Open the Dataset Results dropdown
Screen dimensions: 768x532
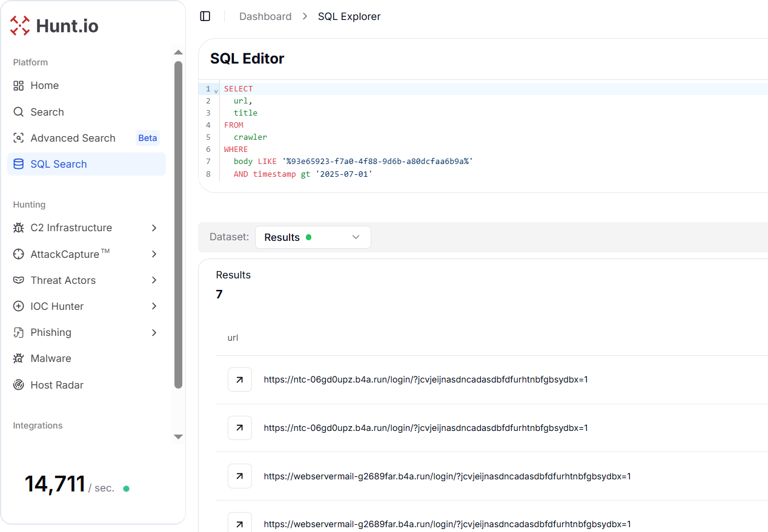pos(313,237)
